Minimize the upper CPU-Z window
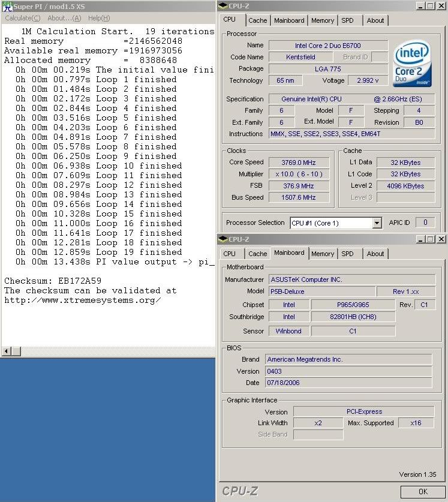The width and height of the screenshot is (448, 502). pos(420,6)
